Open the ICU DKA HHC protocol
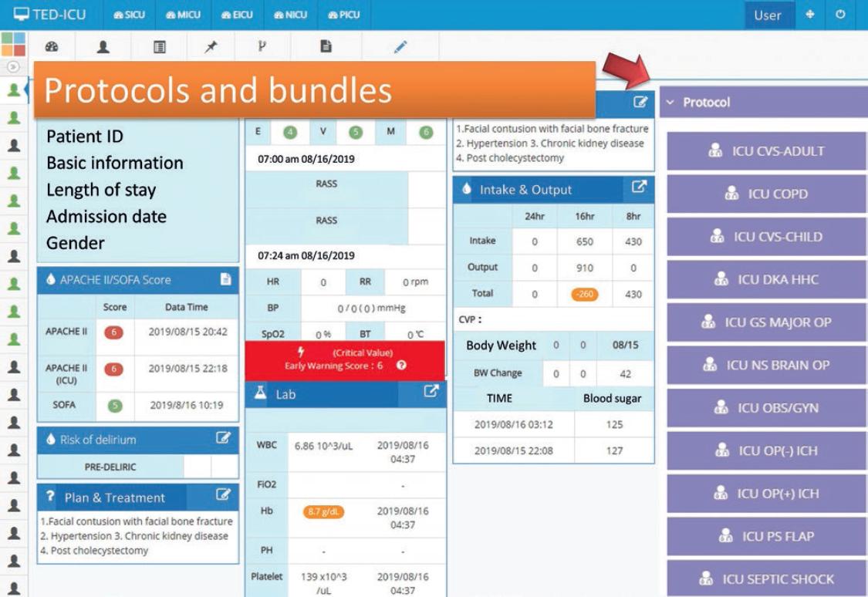The height and width of the screenshot is (597, 868). click(766, 279)
